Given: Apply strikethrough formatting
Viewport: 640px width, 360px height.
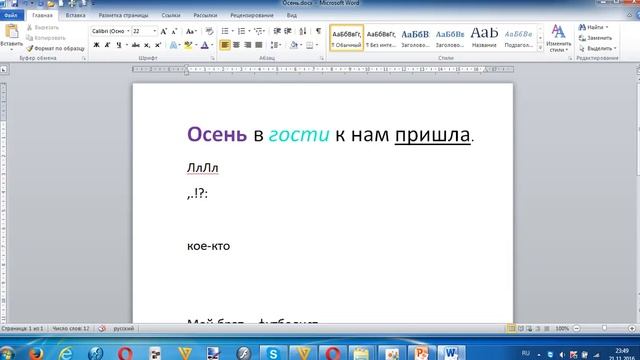Looking at the screenshot, I should pyautogui.click(x=136, y=45).
